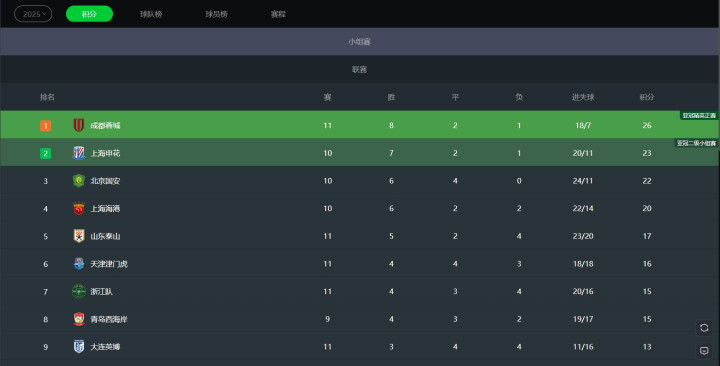Click the refresh icon at bottom right
Screen dimensions: 720x366
click(704, 328)
